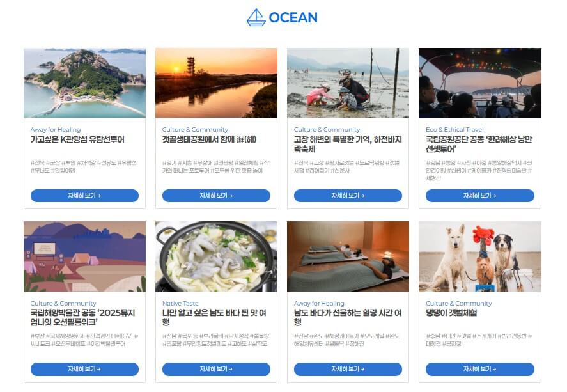567x392 pixels.
Task: Select the Native Taste category label
Action: coord(180,303)
